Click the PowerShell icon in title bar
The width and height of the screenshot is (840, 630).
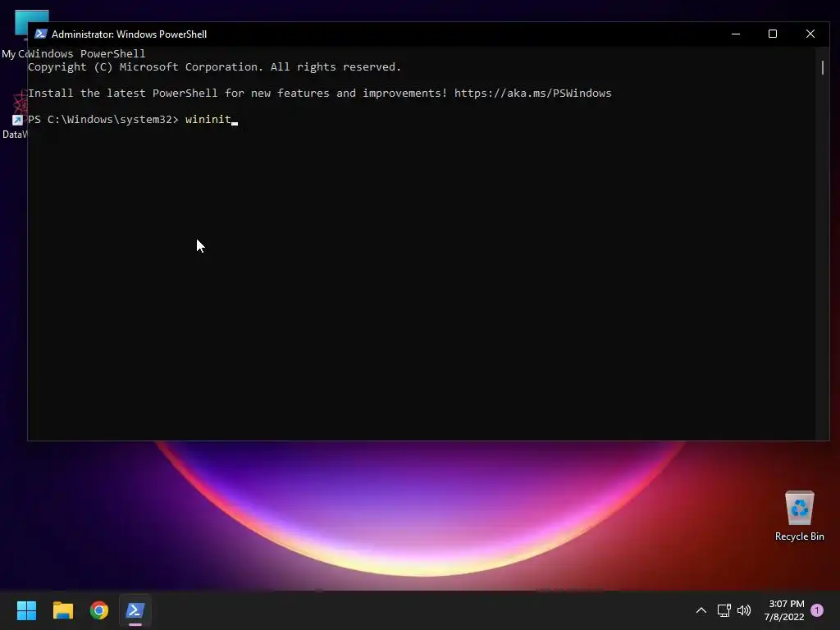(41, 34)
